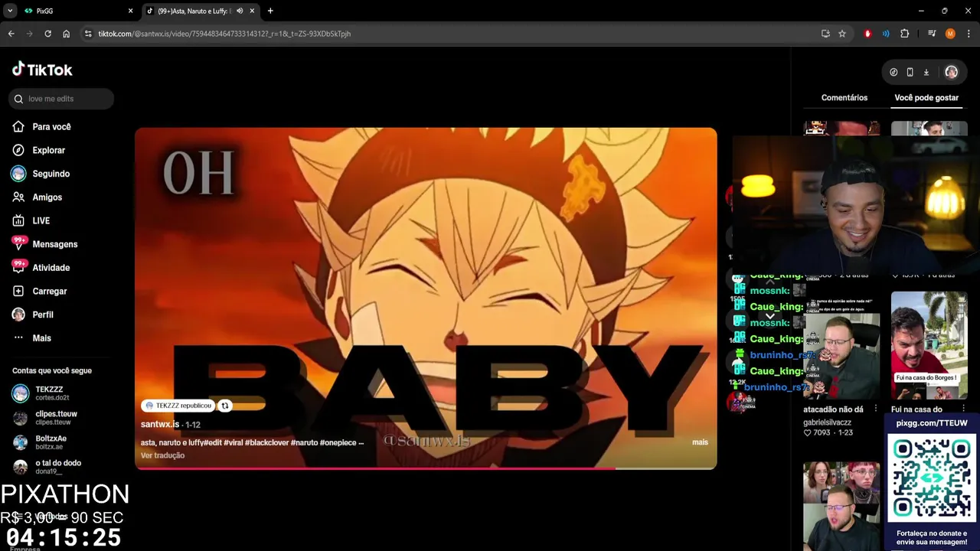Open the profile avatar menu top right
This screenshot has width=980, height=551.
point(951,72)
